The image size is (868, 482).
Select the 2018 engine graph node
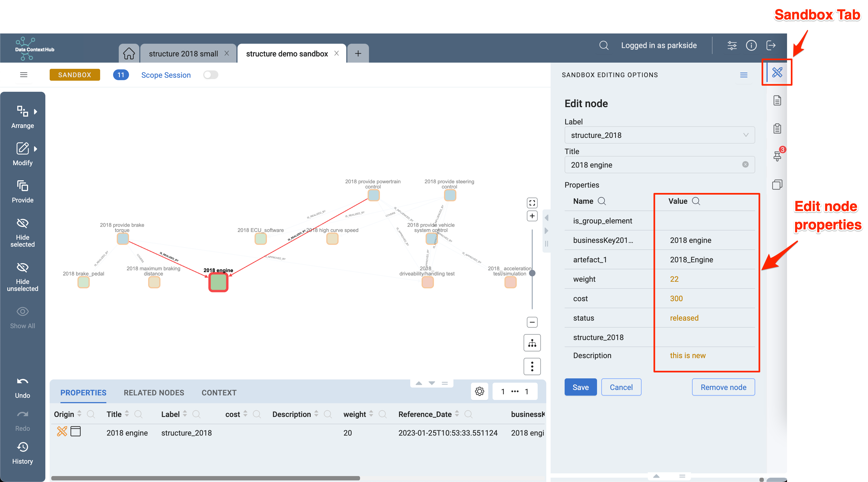[218, 282]
